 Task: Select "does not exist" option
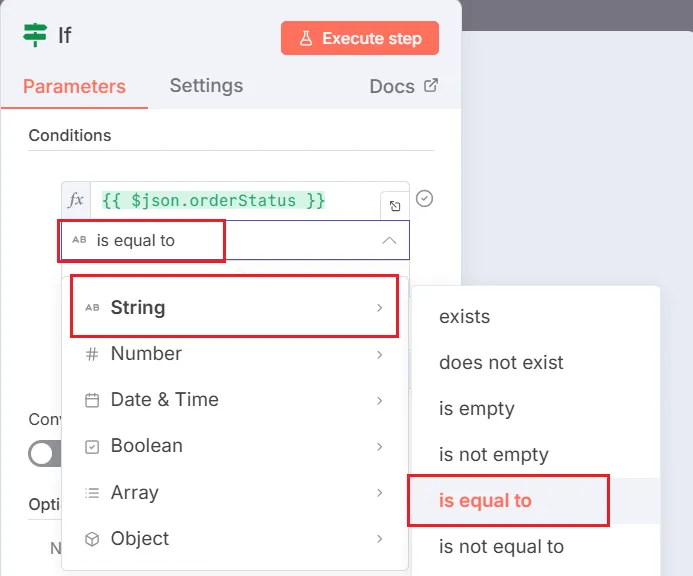click(501, 363)
